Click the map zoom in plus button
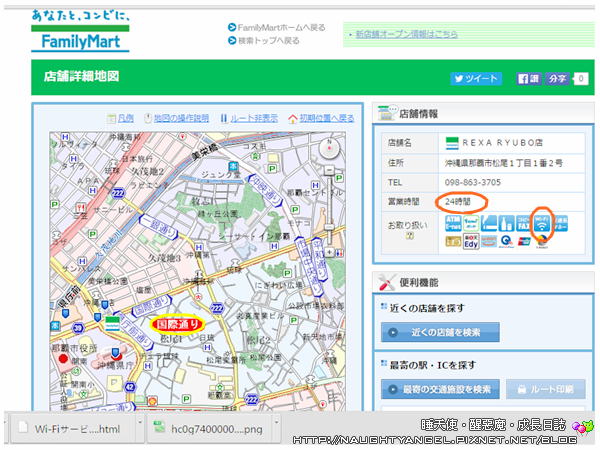The height and width of the screenshot is (450, 600). [x=329, y=252]
